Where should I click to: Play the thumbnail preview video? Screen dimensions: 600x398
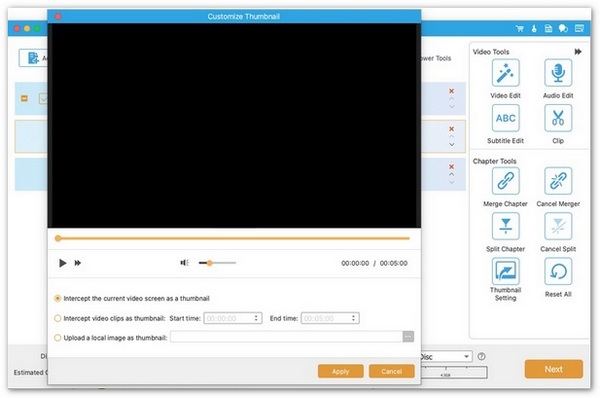click(x=62, y=263)
